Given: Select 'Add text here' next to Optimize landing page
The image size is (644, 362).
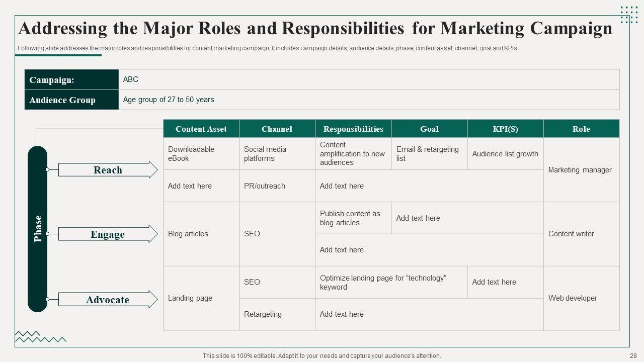Looking at the screenshot, I should (x=505, y=282).
